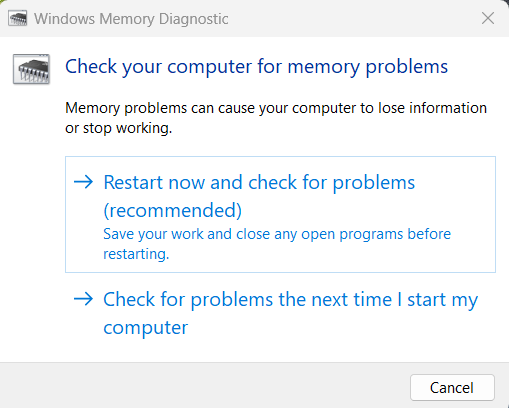This screenshot has width=509, height=408.
Task: Click the word 'restarting.' in first option note
Action: tap(136, 254)
